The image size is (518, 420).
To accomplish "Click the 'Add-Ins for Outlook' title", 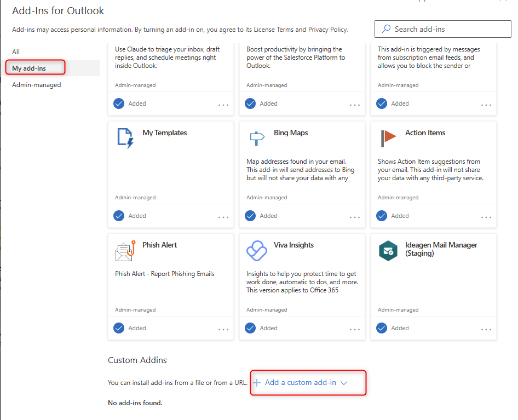I will tap(58, 10).
